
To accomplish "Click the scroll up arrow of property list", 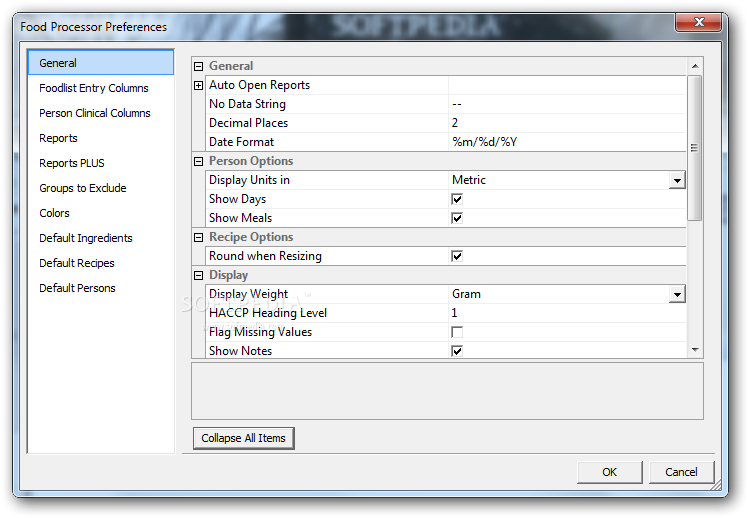I will pos(695,66).
